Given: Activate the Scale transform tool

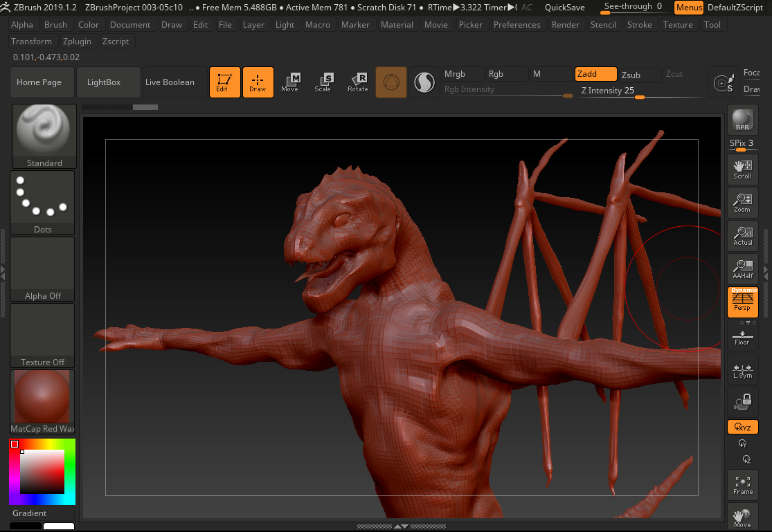Looking at the screenshot, I should (x=323, y=82).
